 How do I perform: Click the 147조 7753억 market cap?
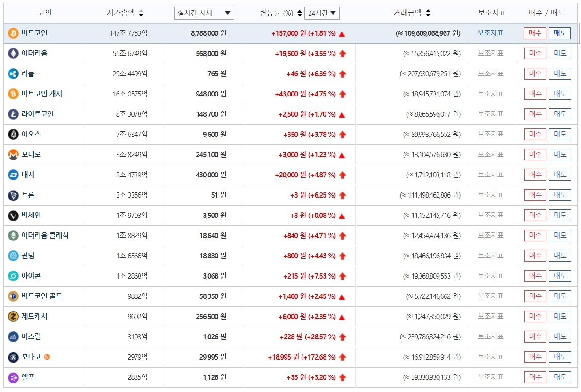(x=128, y=33)
